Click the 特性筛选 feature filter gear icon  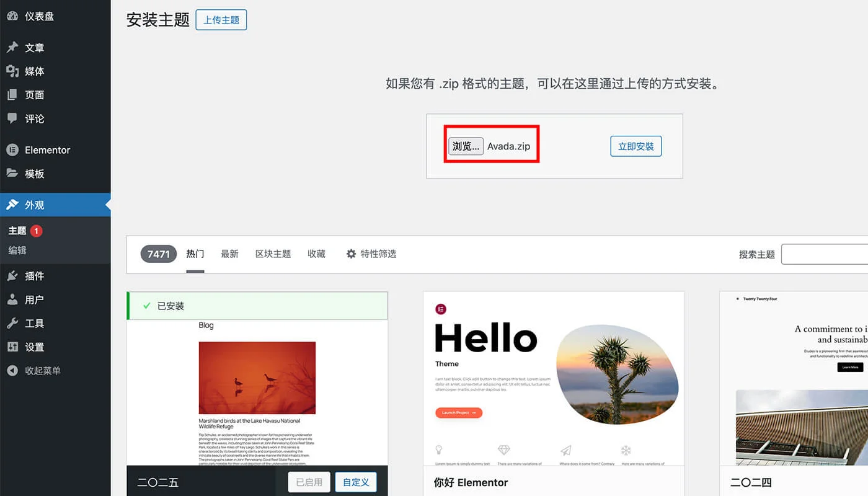tap(351, 254)
